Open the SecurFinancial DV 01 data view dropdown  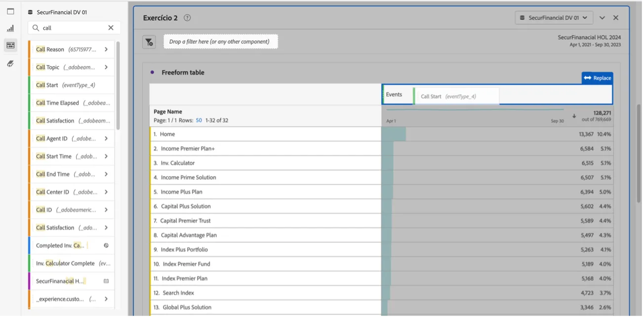click(554, 18)
